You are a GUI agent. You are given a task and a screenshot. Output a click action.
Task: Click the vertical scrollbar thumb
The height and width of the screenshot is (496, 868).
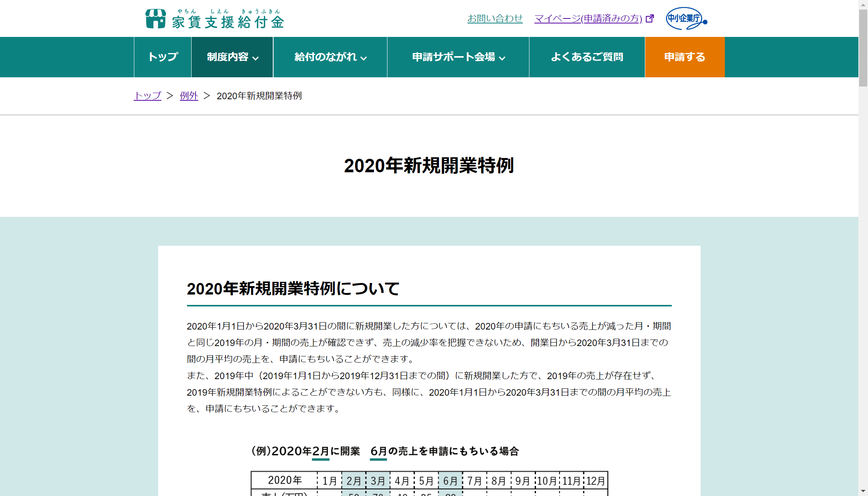pos(863,48)
